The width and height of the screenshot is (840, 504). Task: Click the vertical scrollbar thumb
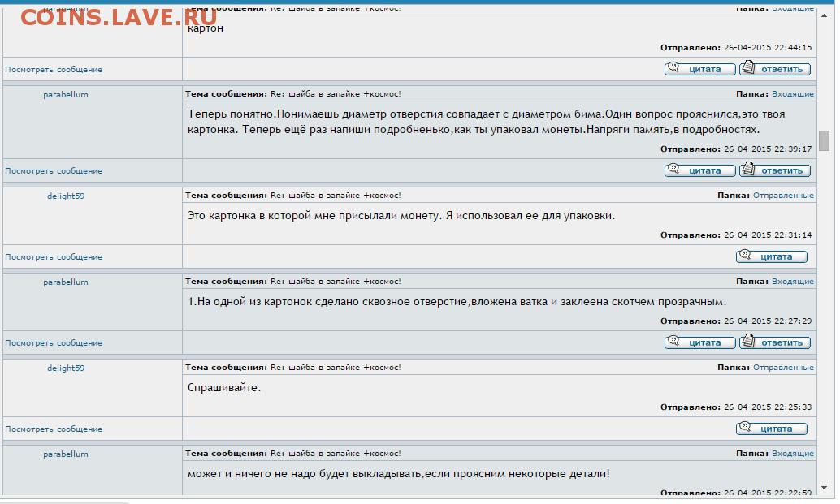click(x=824, y=140)
